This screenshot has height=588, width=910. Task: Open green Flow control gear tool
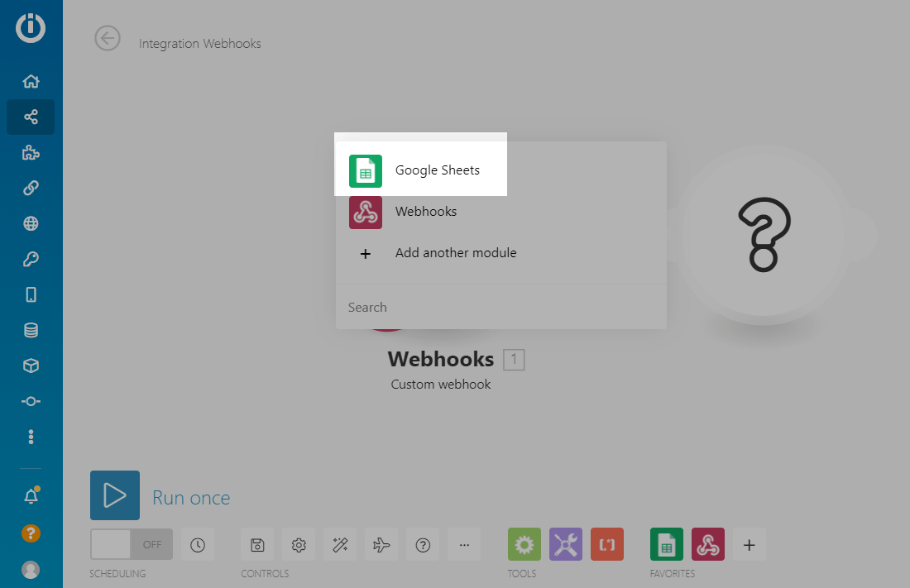click(x=524, y=544)
